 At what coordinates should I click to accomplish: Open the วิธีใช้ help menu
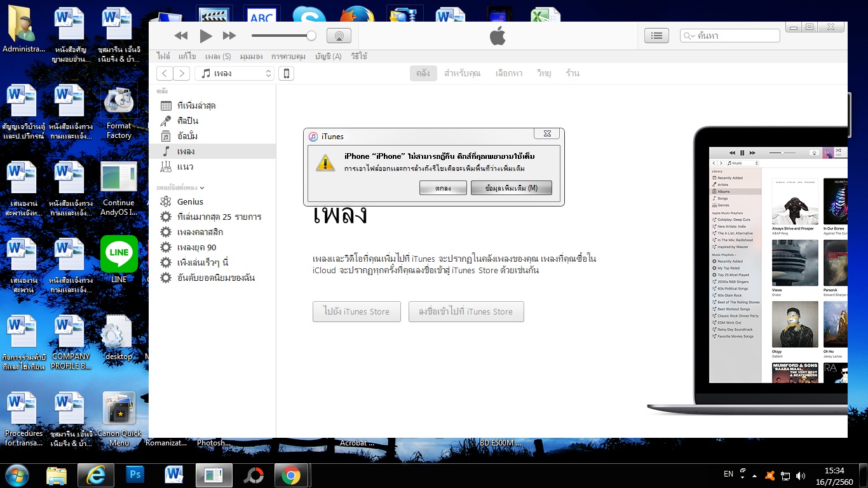[359, 57]
